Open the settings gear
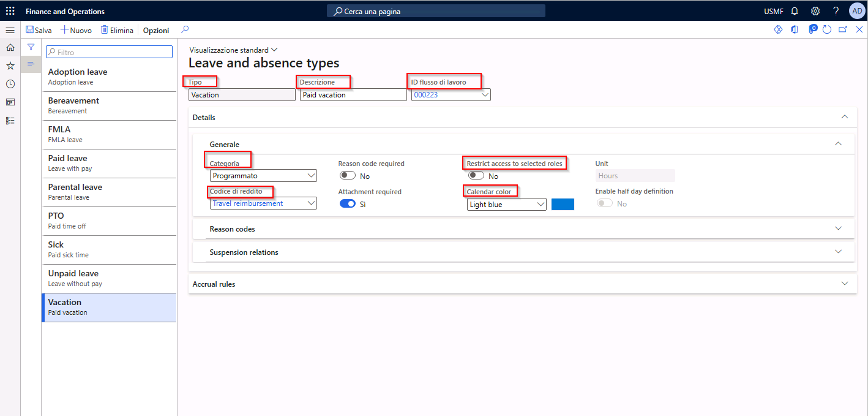The height and width of the screenshot is (416, 868). coord(815,11)
